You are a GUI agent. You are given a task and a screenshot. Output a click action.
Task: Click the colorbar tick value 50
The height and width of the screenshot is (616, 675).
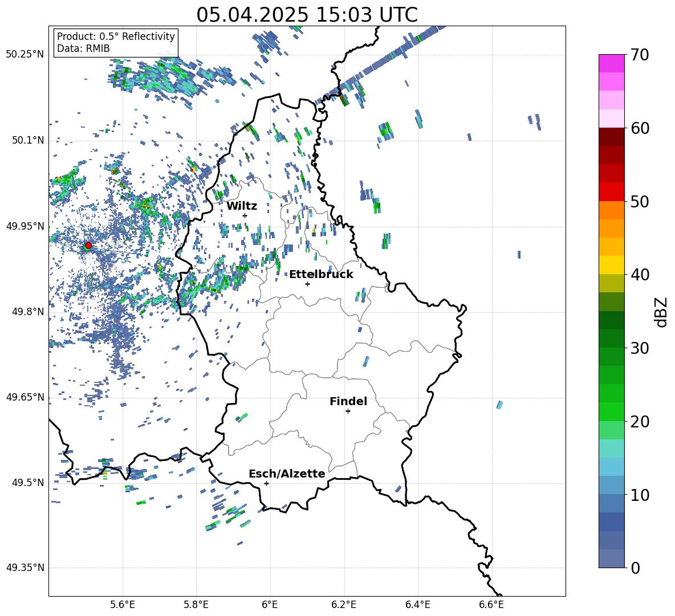click(x=640, y=201)
